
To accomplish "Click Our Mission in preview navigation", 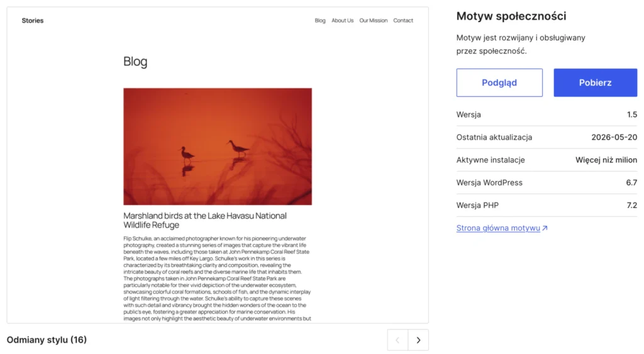I will click(374, 21).
